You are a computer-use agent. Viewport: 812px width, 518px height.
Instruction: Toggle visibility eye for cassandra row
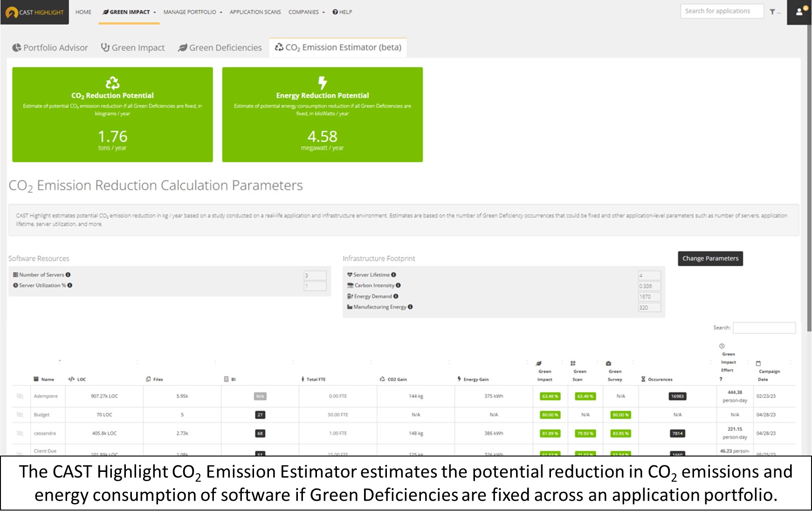(x=20, y=433)
